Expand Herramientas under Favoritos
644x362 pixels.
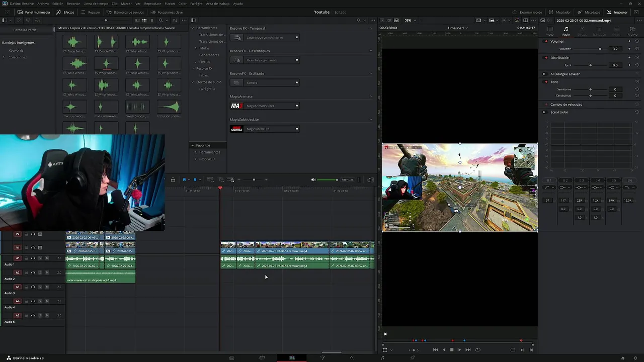(196, 152)
